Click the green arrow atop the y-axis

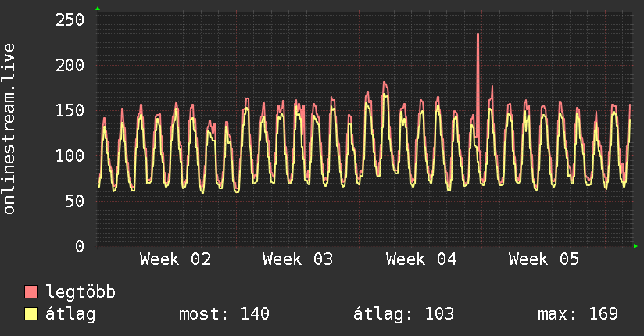click(97, 9)
